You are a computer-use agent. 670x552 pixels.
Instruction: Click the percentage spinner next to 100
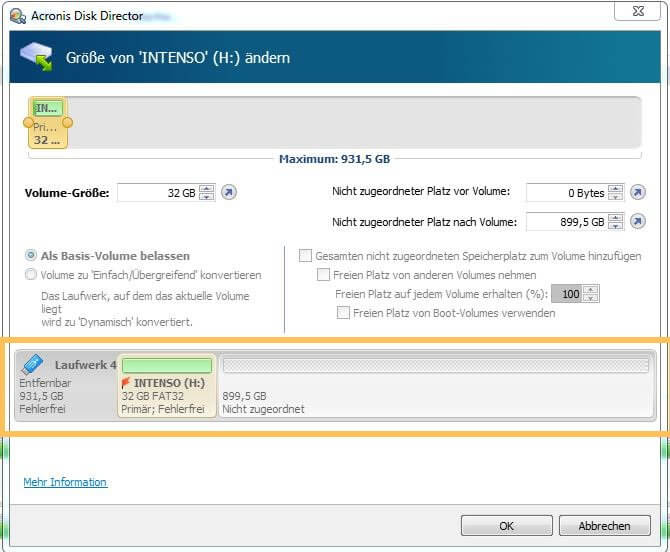(x=591, y=294)
